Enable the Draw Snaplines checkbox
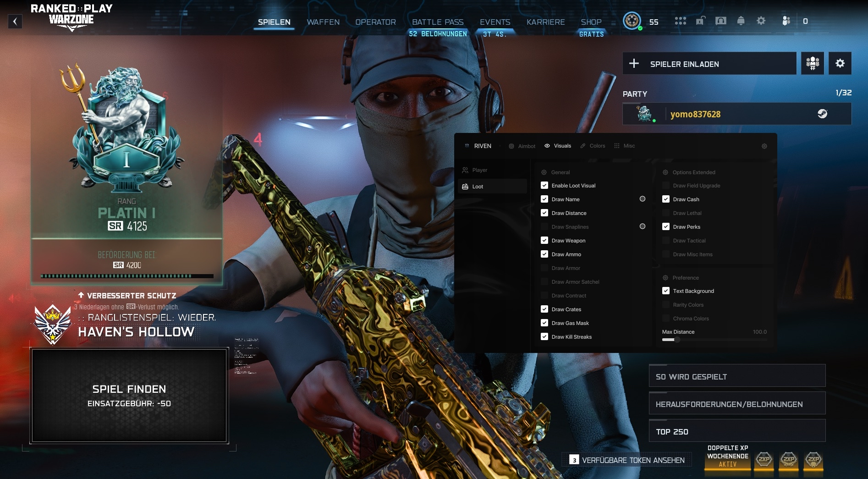The height and width of the screenshot is (479, 868). (x=544, y=226)
